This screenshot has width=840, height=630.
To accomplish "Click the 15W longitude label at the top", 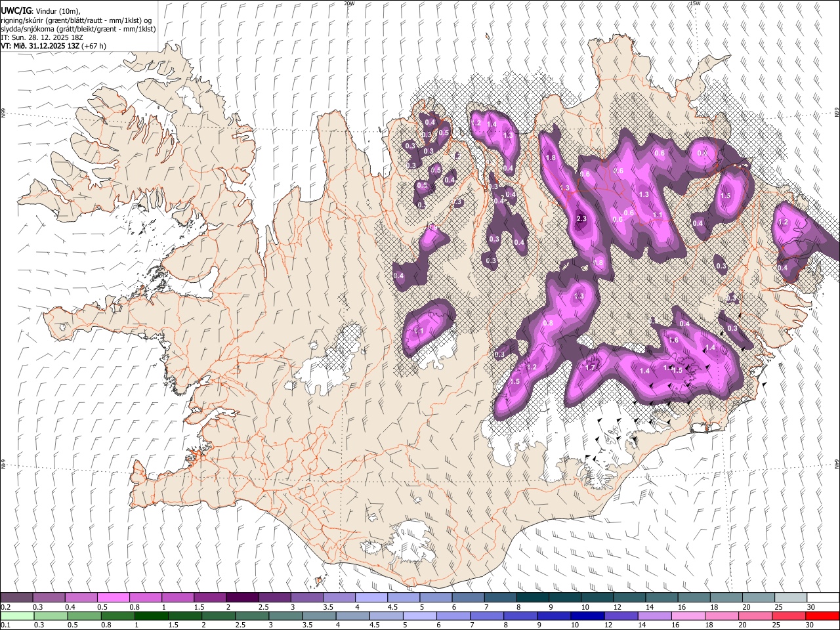I will pyautogui.click(x=695, y=3).
